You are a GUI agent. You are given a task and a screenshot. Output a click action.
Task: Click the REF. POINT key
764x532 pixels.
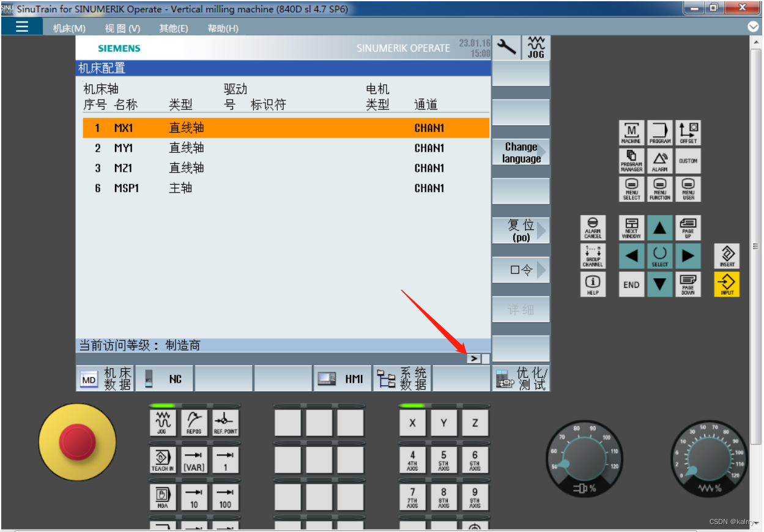[225, 423]
